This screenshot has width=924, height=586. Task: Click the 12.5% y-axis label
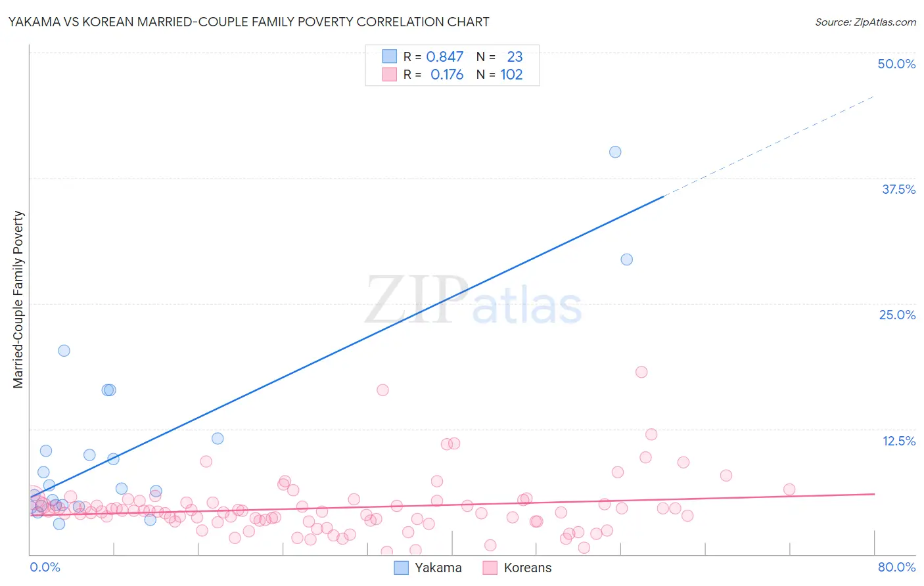pyautogui.click(x=898, y=441)
